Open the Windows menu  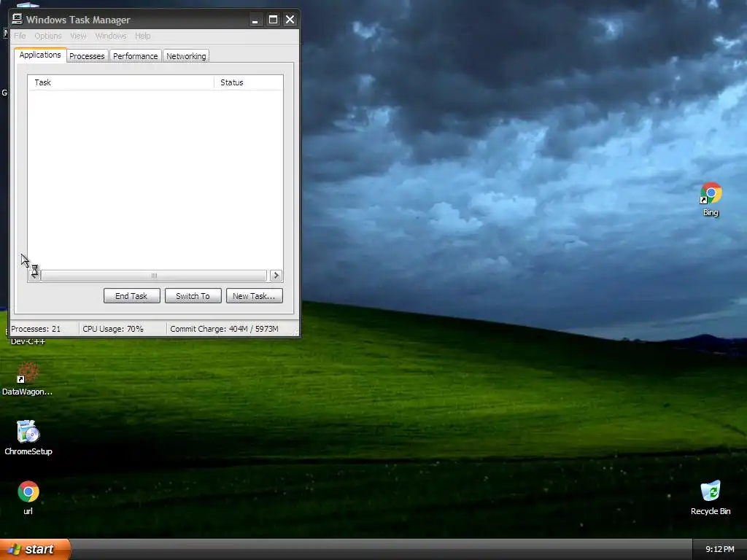click(x=111, y=36)
